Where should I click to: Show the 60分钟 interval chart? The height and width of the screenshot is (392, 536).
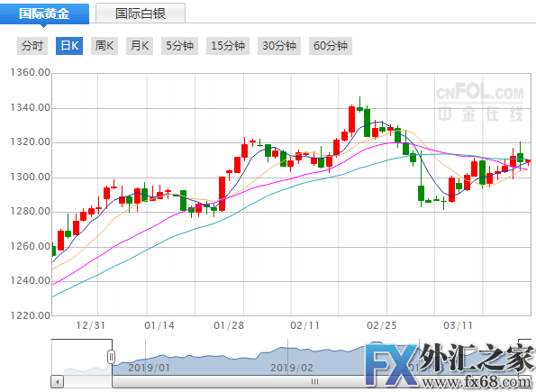(x=331, y=46)
